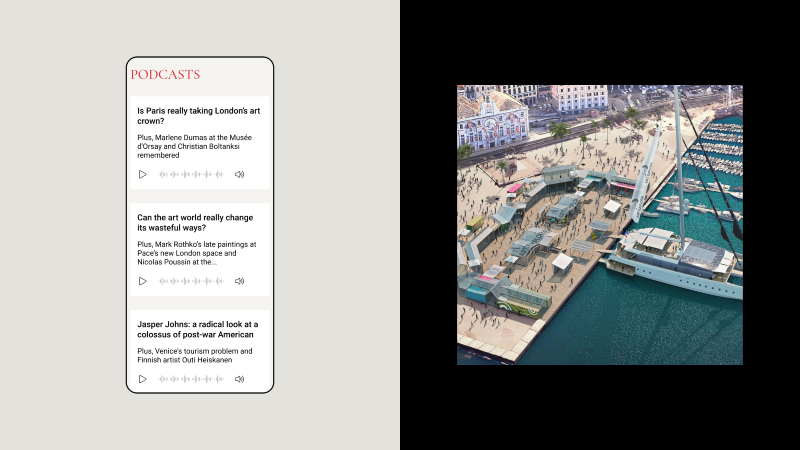Seek in the wasteful ways podcast waveform

click(x=191, y=281)
